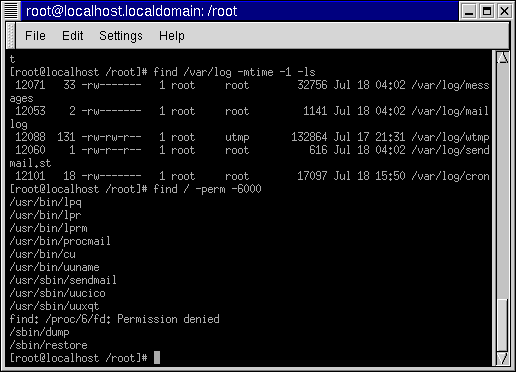Maximize the terminal window
The image size is (516, 372).
coord(487,11)
